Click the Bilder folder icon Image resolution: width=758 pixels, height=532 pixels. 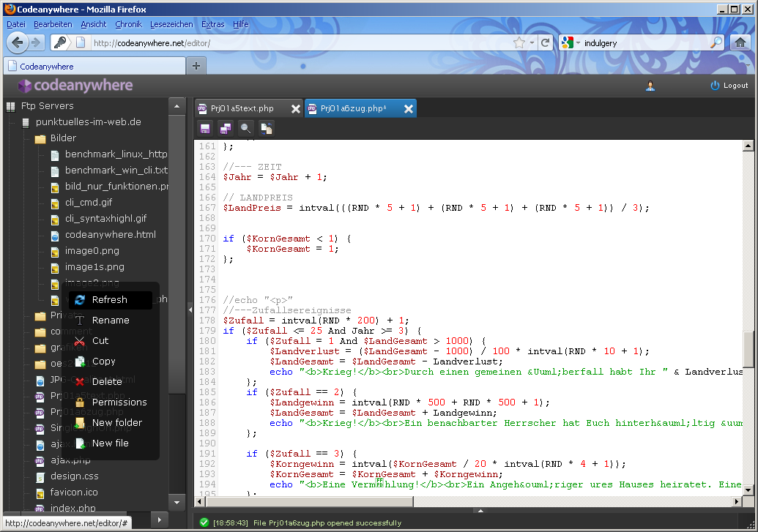click(40, 139)
